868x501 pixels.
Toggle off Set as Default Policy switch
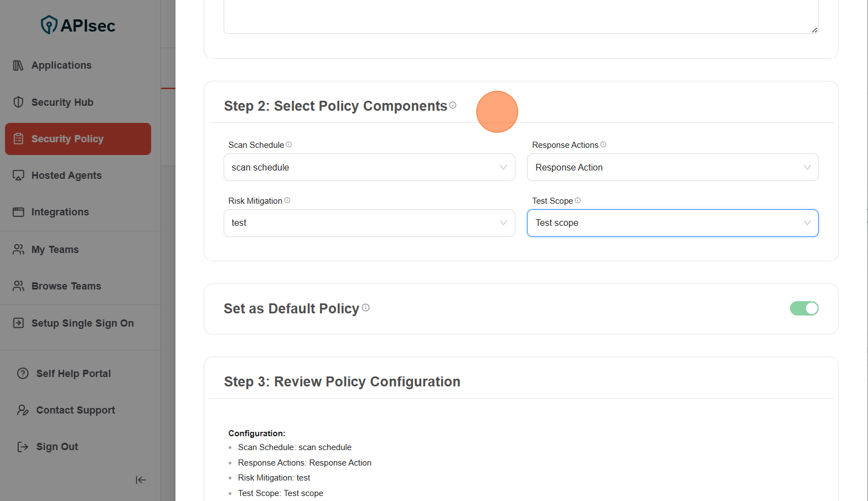pyautogui.click(x=804, y=308)
